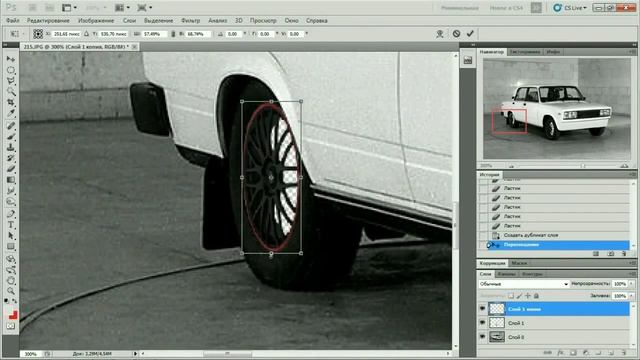Select the Lasso tool

11,81
